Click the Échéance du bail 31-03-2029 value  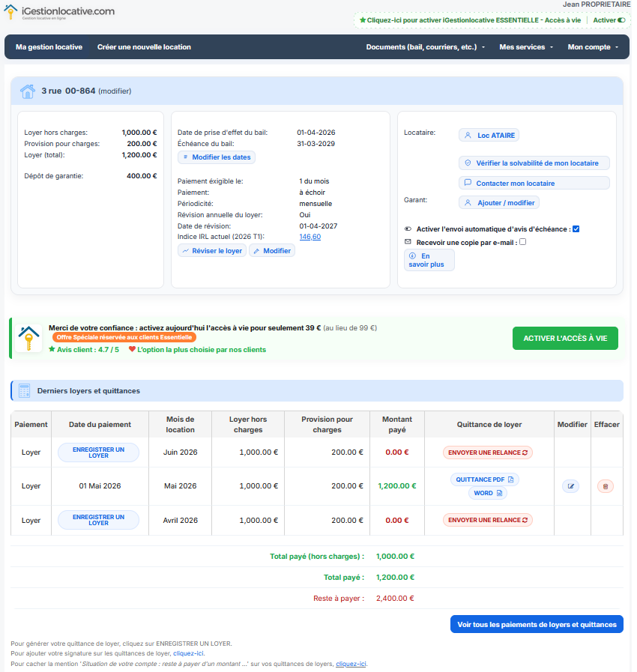click(316, 144)
